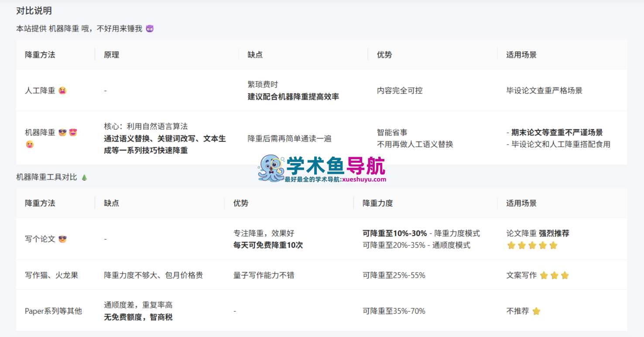
Task: Click the emoji next to 人工降重
Action: tap(62, 91)
